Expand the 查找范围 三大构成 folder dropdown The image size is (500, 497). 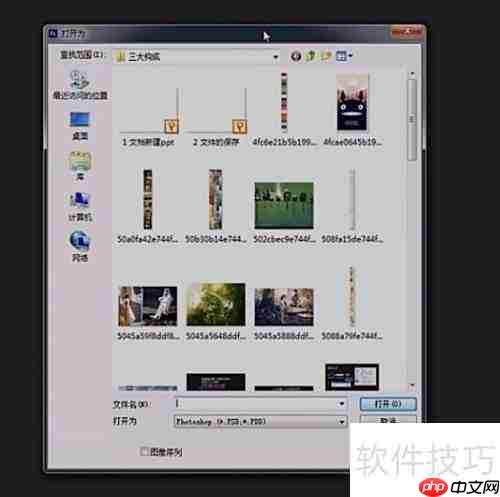(276, 57)
